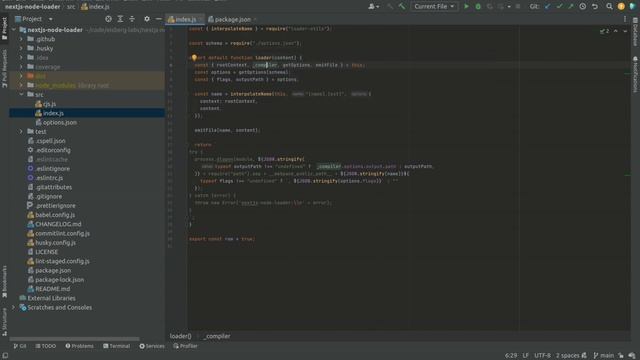Click the Project panel horizontal scrollbar
The image size is (640, 360).
(x=74, y=339)
